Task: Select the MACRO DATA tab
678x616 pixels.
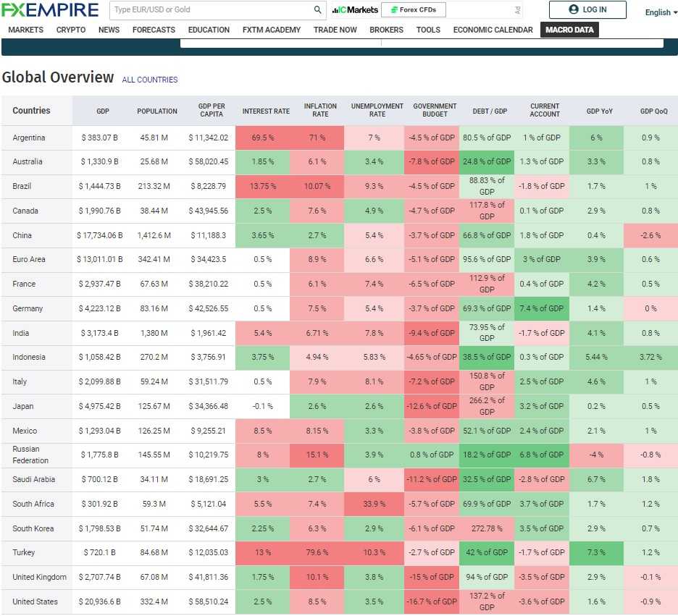Action: click(569, 30)
